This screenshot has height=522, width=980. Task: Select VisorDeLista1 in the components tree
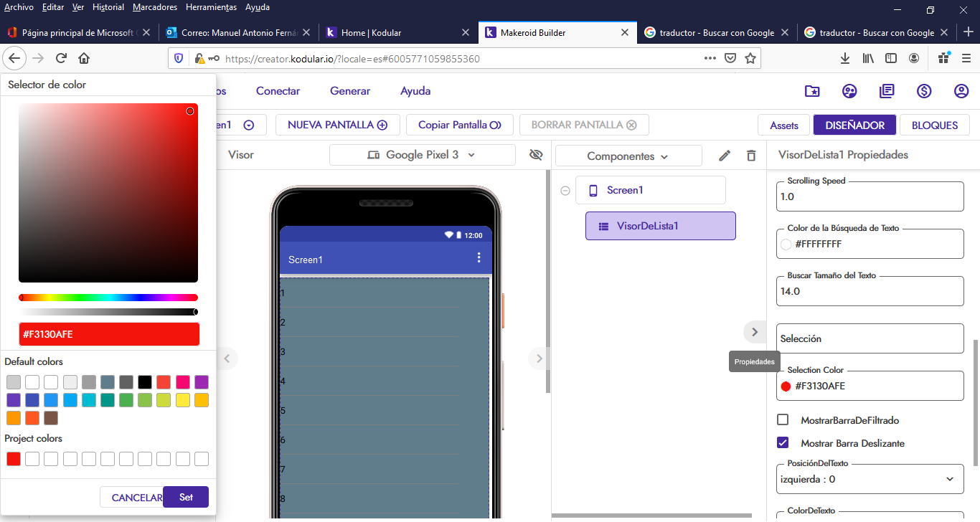pyautogui.click(x=660, y=225)
